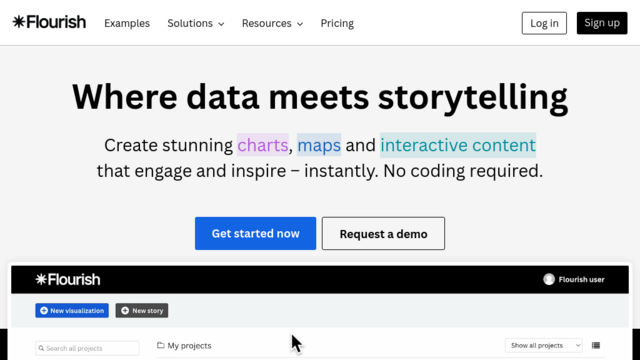Screen dimensions: 640x360
Task: Click the My projects folder icon
Action: pos(161,345)
